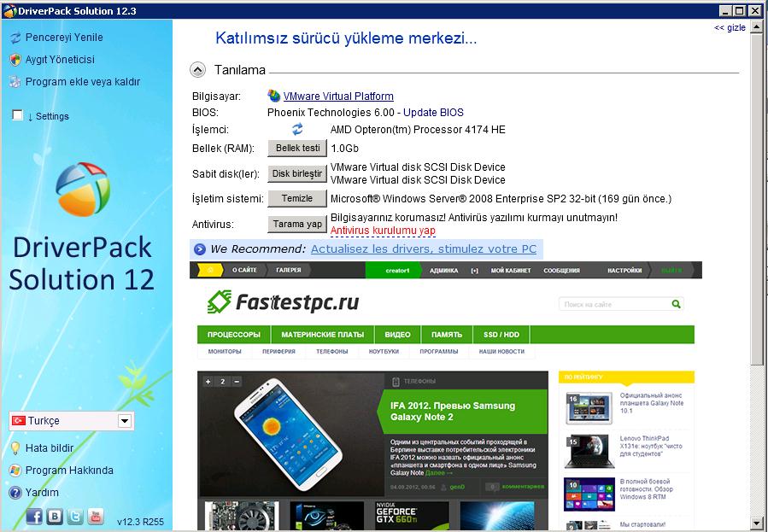Open SSD / HDD tab on banner
Screen dimensions: 768x532
[x=501, y=335]
